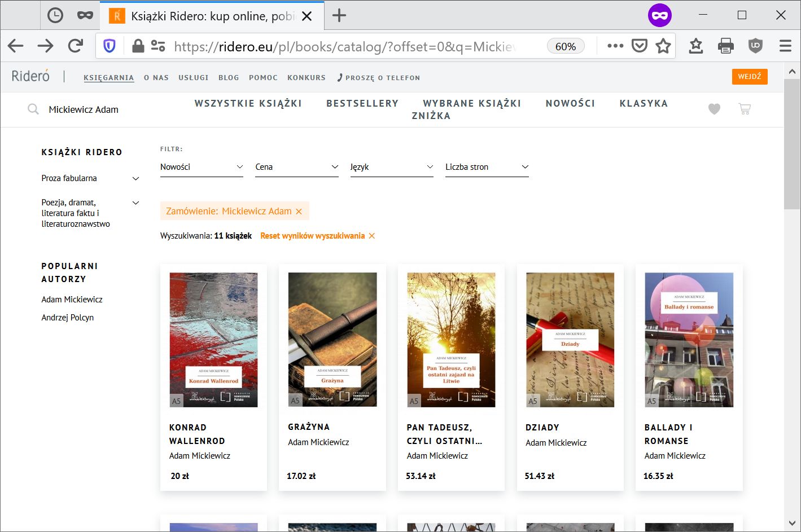Click Adam Mickiewicz in popular authors
This screenshot has width=801, height=532.
coord(72,300)
